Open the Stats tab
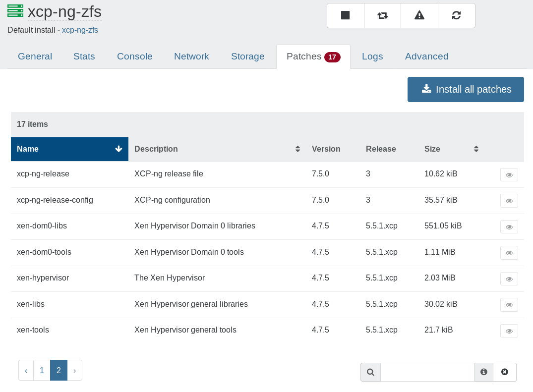This screenshot has height=392, width=533. [84, 56]
